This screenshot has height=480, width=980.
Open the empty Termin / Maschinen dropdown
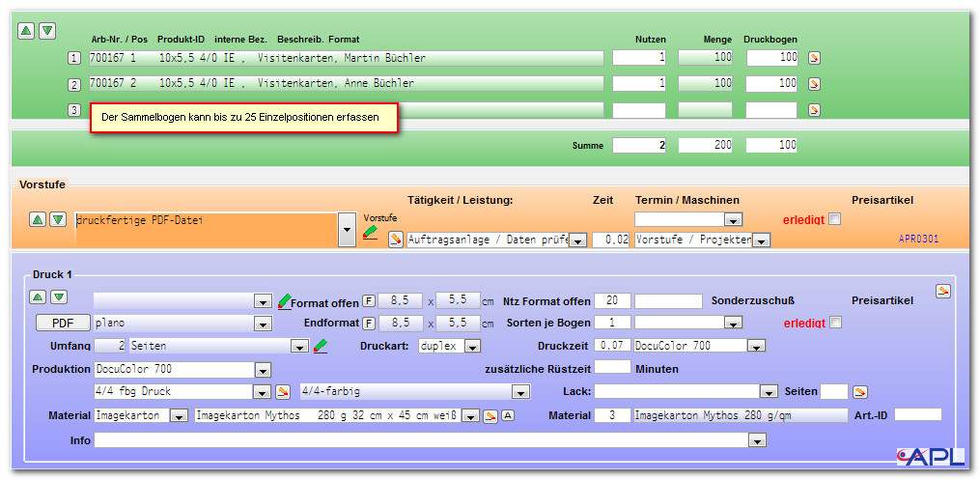coord(733,220)
